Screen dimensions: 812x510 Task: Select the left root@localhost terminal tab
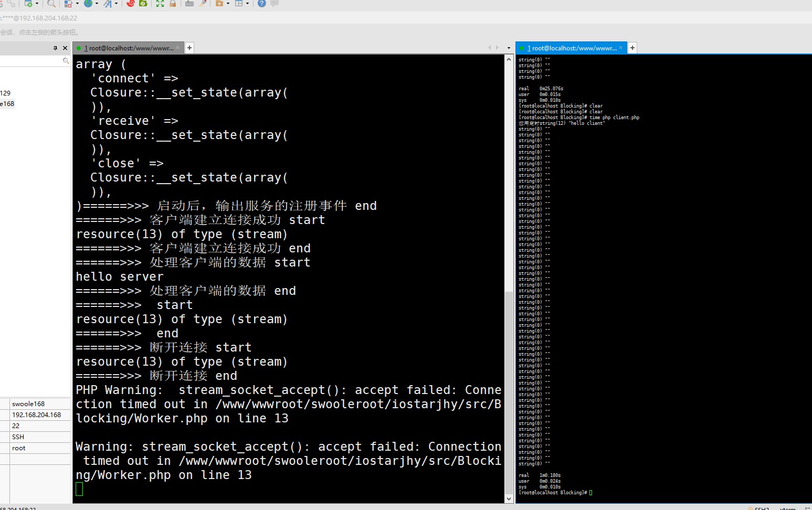pos(129,48)
